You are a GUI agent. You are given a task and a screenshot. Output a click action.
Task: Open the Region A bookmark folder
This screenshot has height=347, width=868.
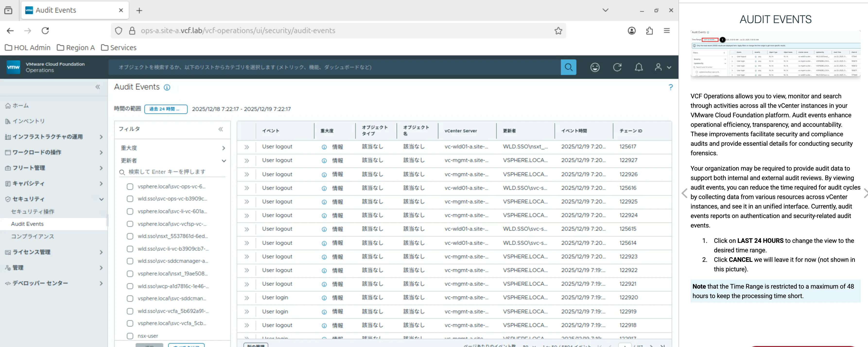click(x=76, y=48)
